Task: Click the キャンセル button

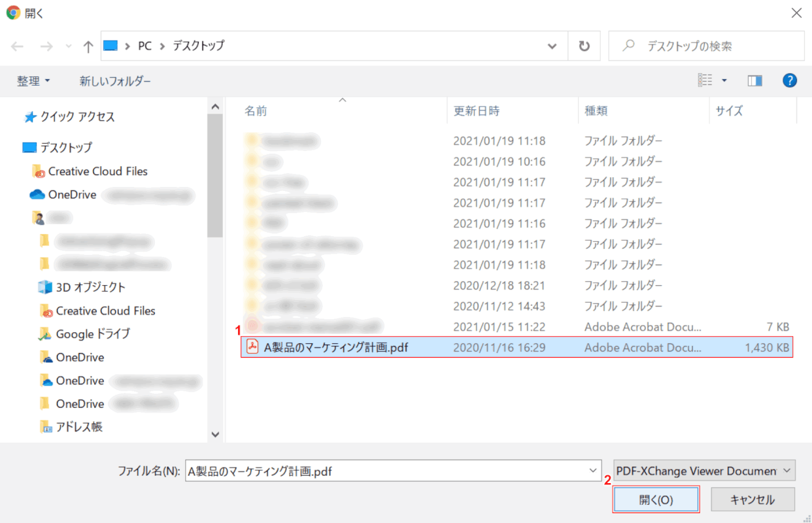Action: (752, 499)
